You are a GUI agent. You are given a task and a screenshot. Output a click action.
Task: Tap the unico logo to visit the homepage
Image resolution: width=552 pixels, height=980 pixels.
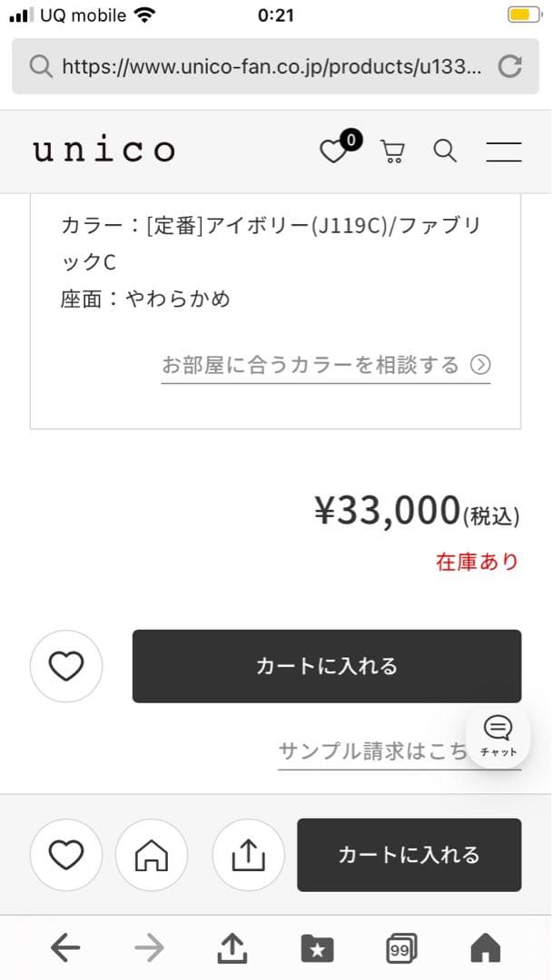[103, 150]
